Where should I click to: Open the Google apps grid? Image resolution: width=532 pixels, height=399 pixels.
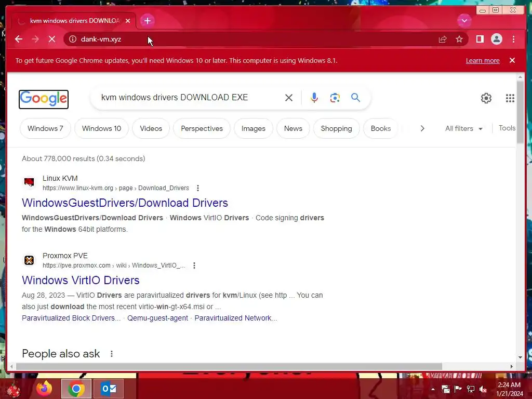510,98
